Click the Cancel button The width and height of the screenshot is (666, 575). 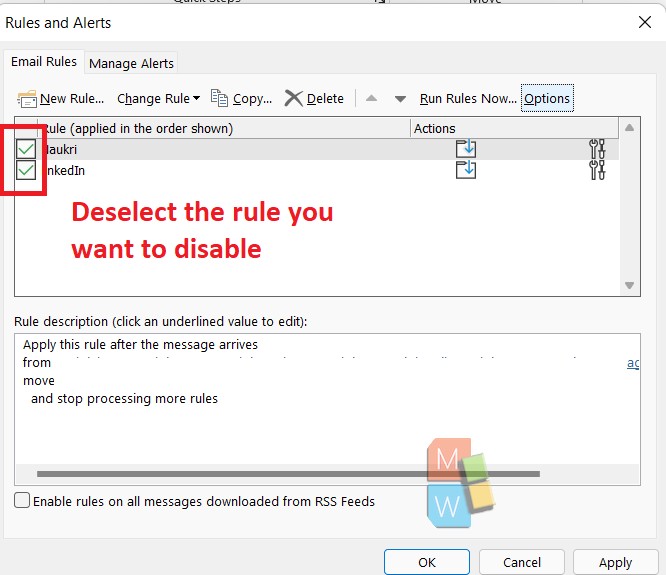point(522,562)
